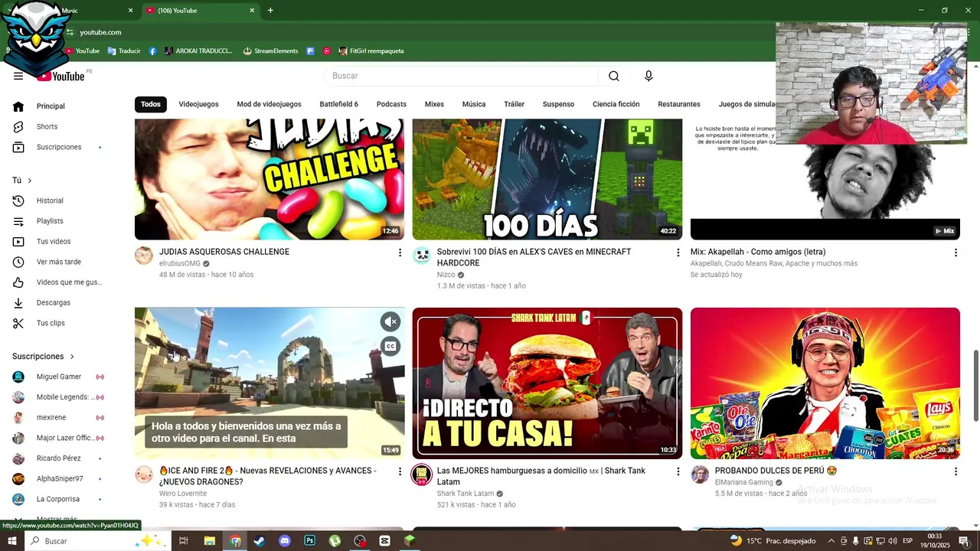The height and width of the screenshot is (551, 980).
Task: Click the search magnifier button
Action: [614, 76]
